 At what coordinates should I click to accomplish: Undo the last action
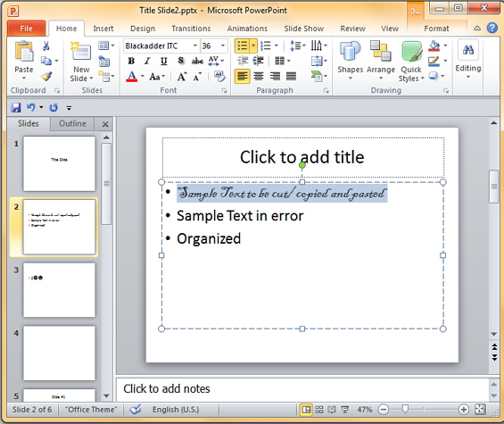coord(31,107)
